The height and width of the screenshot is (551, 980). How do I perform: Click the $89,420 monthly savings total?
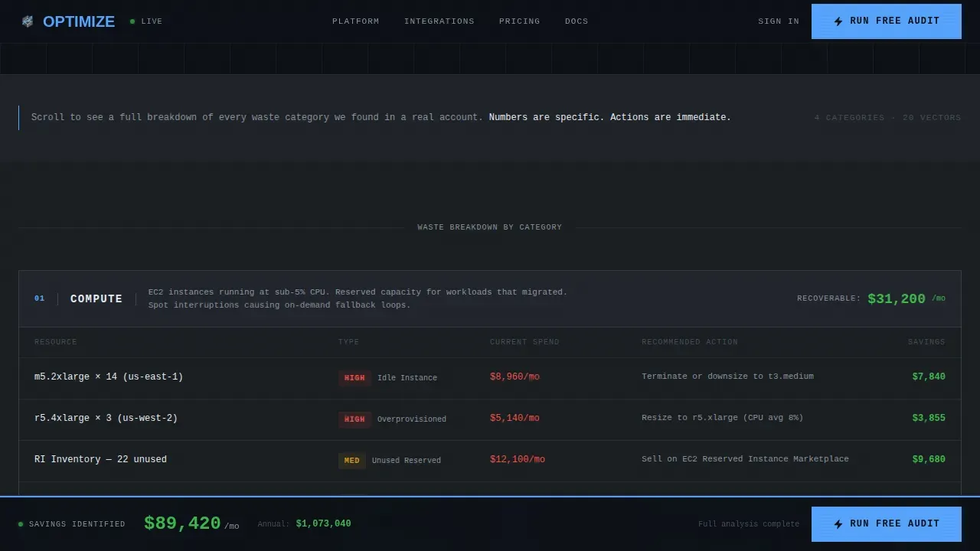pos(182,523)
